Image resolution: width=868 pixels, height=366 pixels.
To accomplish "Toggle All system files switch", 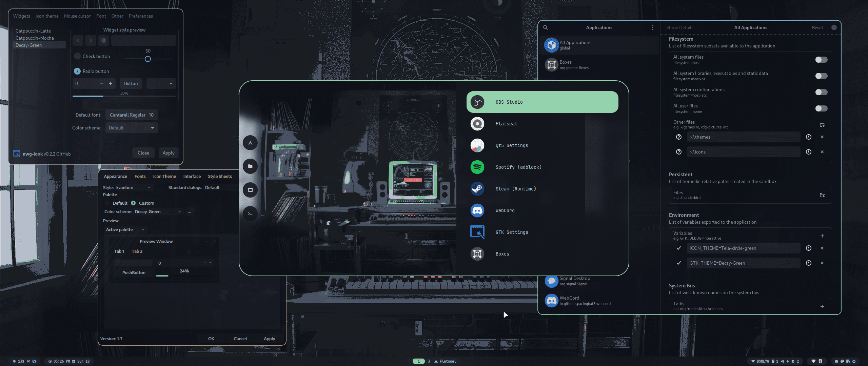I will [821, 60].
